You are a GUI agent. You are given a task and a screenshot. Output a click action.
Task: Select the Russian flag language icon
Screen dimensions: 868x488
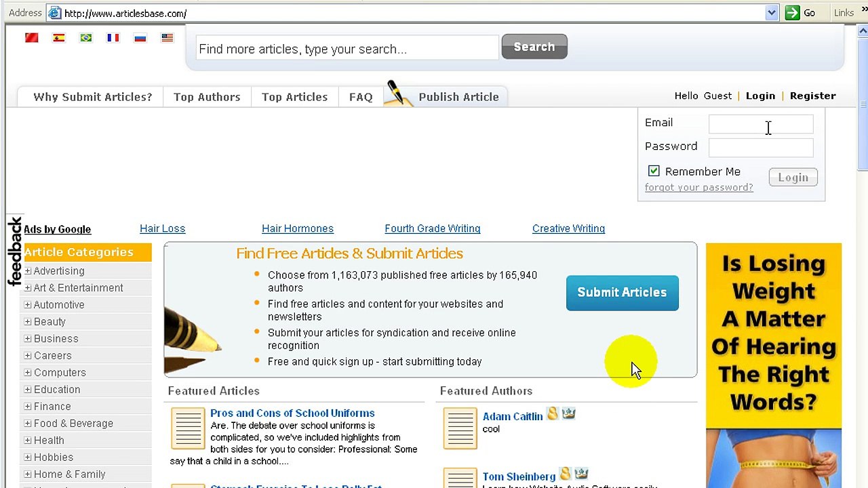click(x=140, y=38)
